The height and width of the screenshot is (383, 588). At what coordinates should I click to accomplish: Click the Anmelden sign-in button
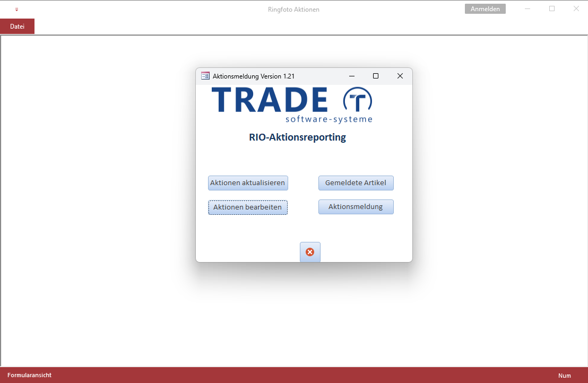click(485, 9)
